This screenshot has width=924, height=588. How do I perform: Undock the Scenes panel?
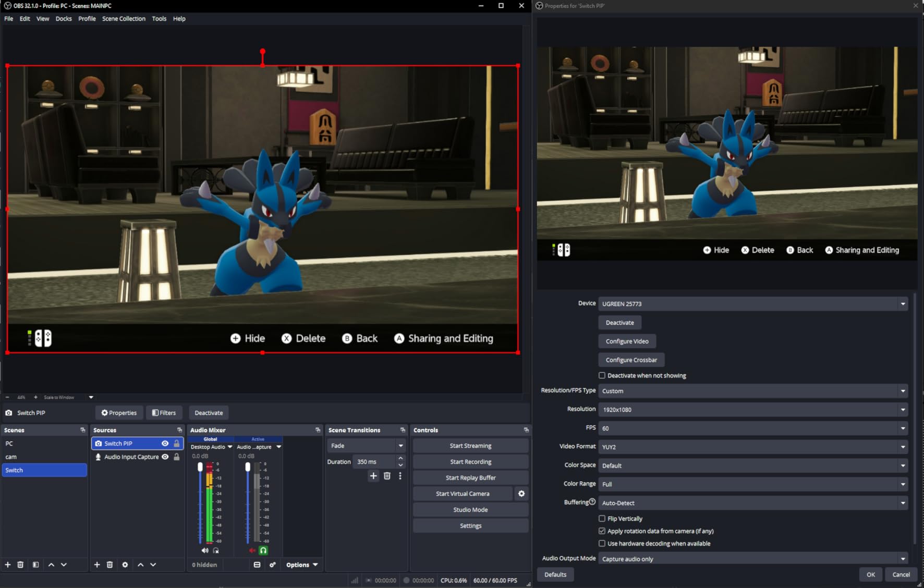tap(82, 430)
